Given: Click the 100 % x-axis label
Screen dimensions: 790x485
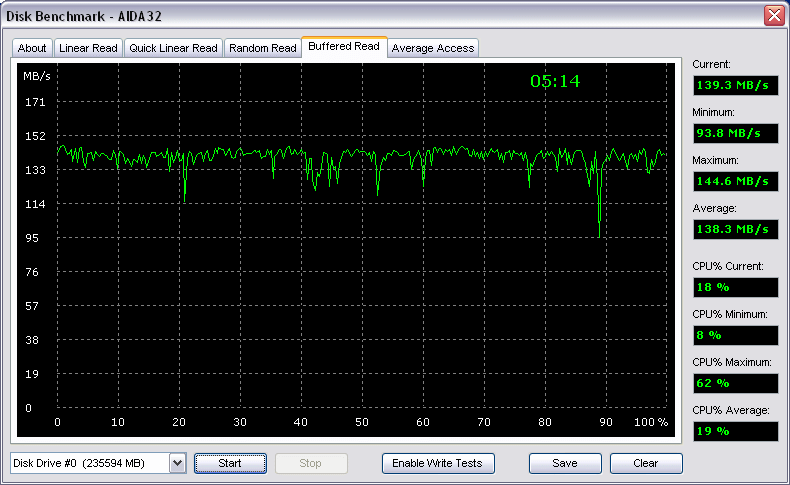Looking at the screenshot, I should click(x=651, y=422).
